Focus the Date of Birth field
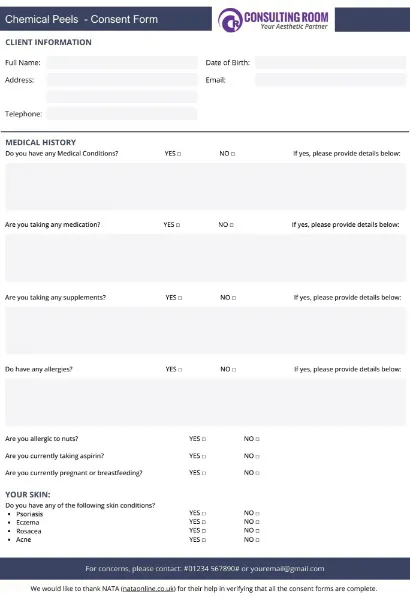 tap(330, 62)
